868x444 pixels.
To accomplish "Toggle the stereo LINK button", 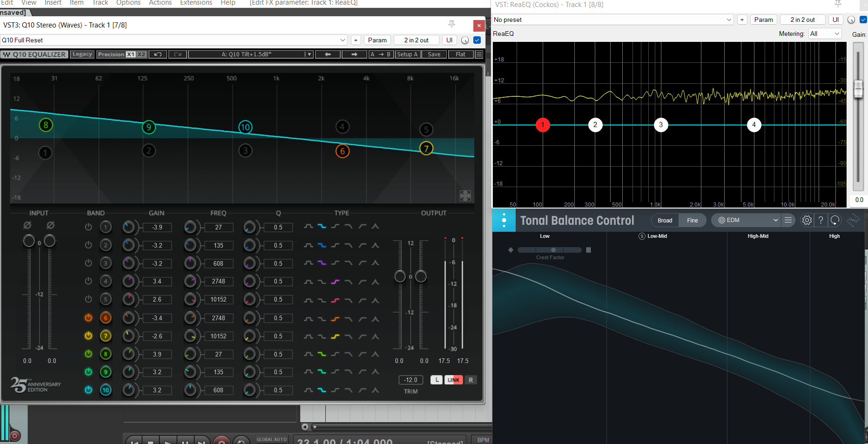I will pyautogui.click(x=453, y=380).
